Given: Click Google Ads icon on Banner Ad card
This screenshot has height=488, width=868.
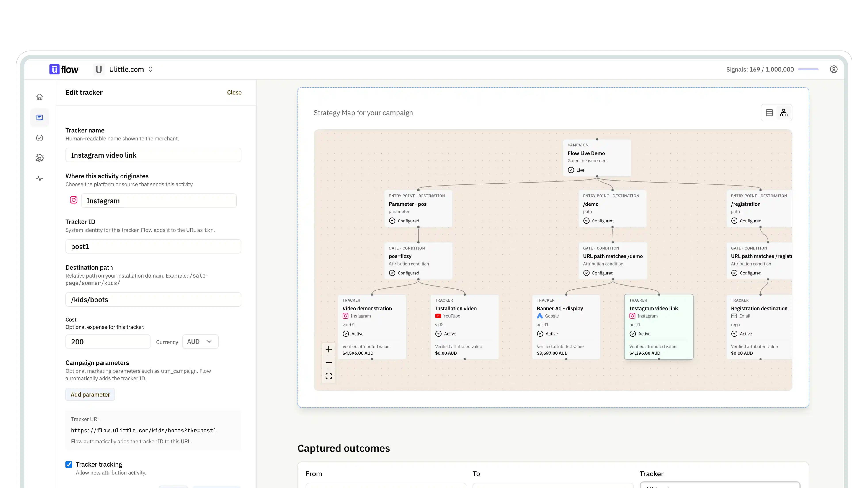Looking at the screenshot, I should (540, 316).
